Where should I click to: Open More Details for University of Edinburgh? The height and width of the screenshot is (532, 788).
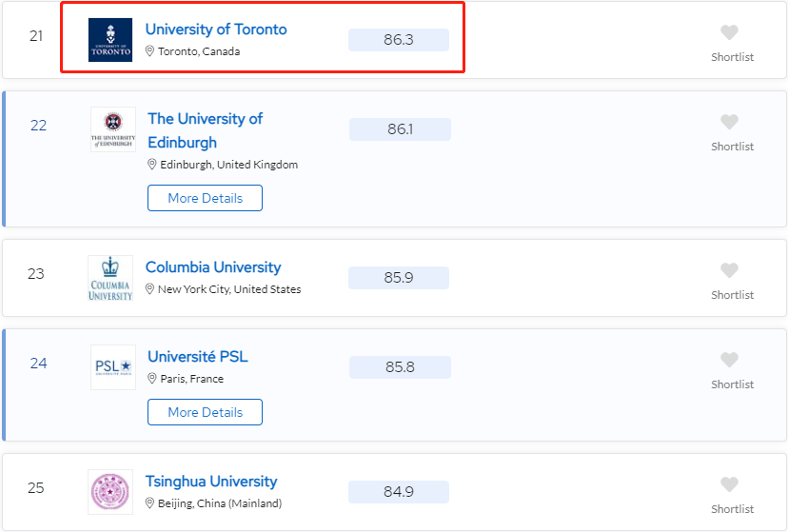pyautogui.click(x=205, y=198)
